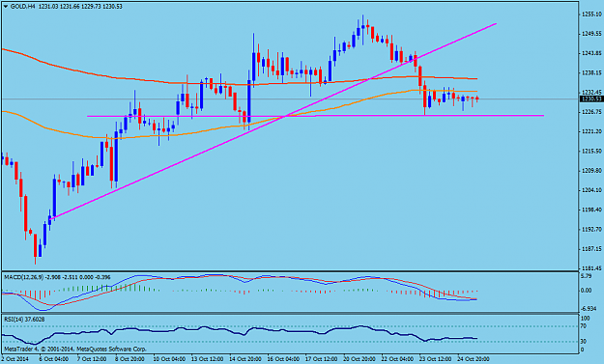Click the 16 Oct 04:00 time label
Image resolution: width=604 pixels, height=364 pixels.
[x=283, y=359]
